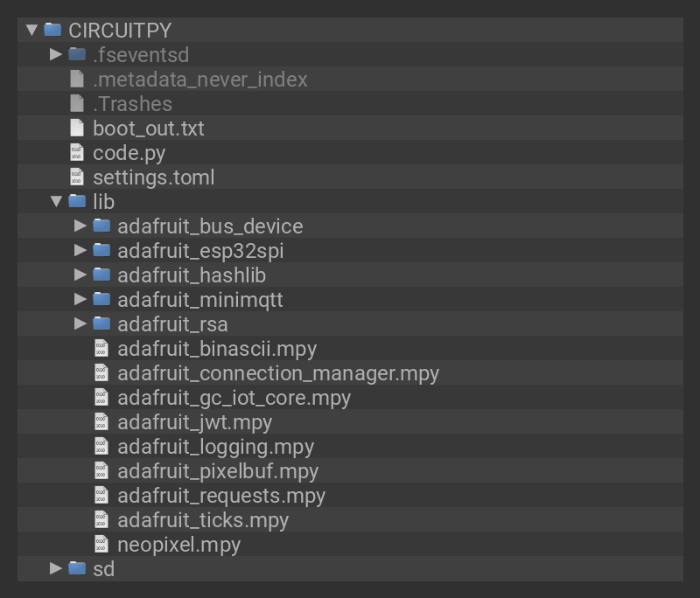Screen dimensions: 700x598
Task: Select the adafruit_requests.mpy file
Action: pyautogui.click(x=220, y=495)
